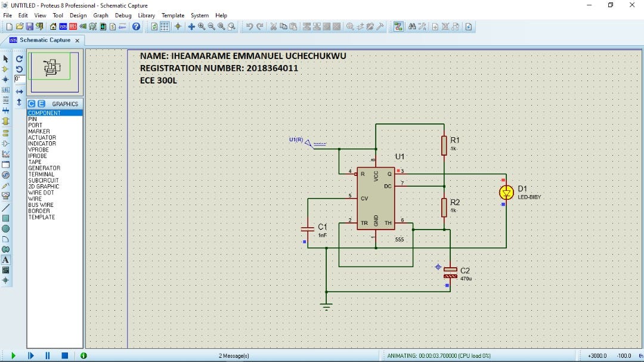This screenshot has width=644, height=362.
Task: Stop the simulation
Action: click(64, 355)
